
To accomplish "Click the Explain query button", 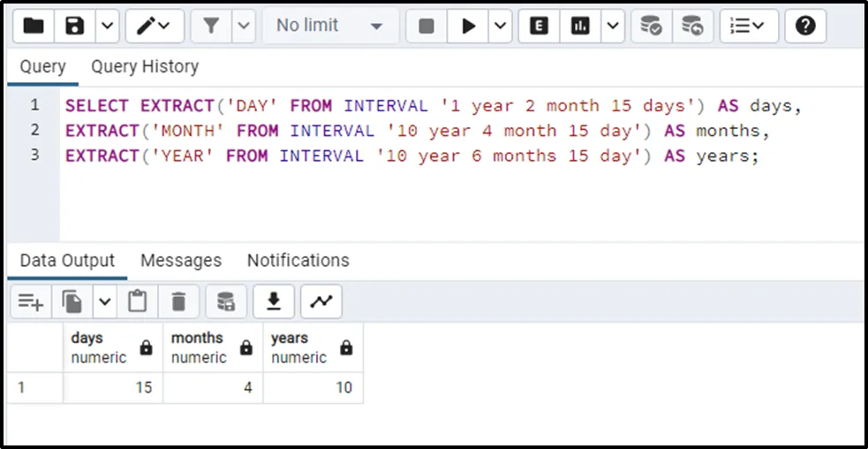I will 538,27.
